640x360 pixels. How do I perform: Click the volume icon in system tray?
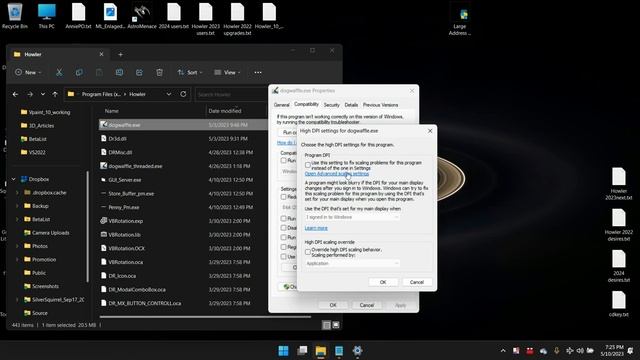580,351
